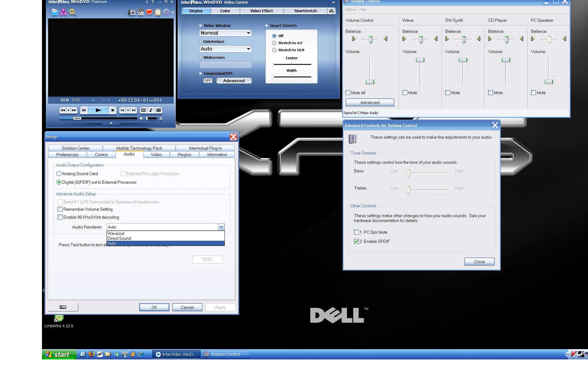Capture a frame with the camera icon
Image resolution: width=588 pixels, height=368 pixels.
pos(132,12)
